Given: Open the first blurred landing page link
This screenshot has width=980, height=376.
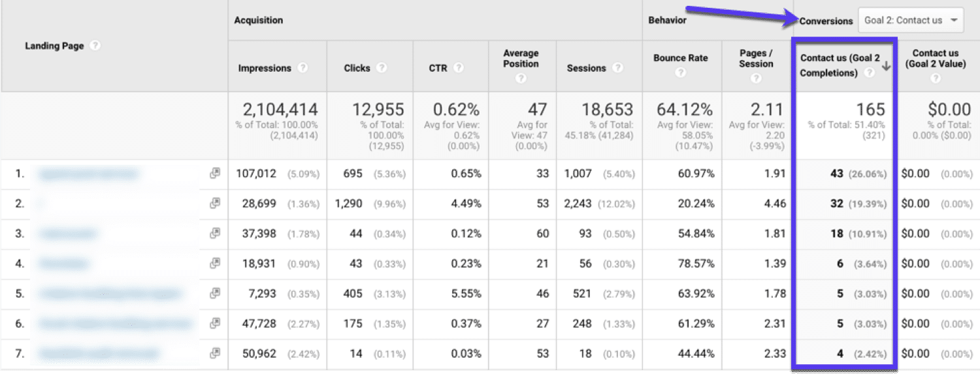Looking at the screenshot, I should (88, 174).
